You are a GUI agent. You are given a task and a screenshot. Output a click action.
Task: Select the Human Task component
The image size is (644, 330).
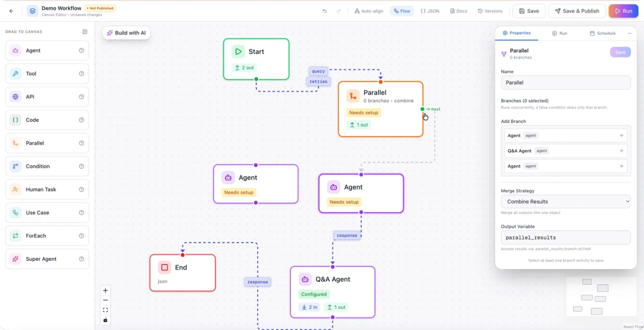click(47, 189)
